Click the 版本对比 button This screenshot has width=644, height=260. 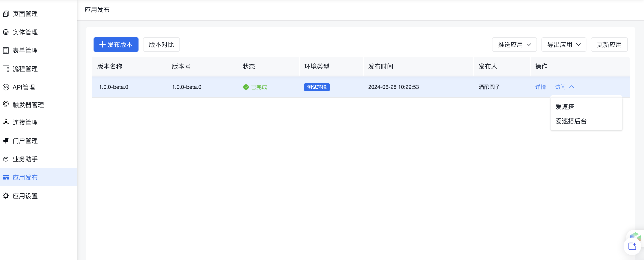pos(161,45)
